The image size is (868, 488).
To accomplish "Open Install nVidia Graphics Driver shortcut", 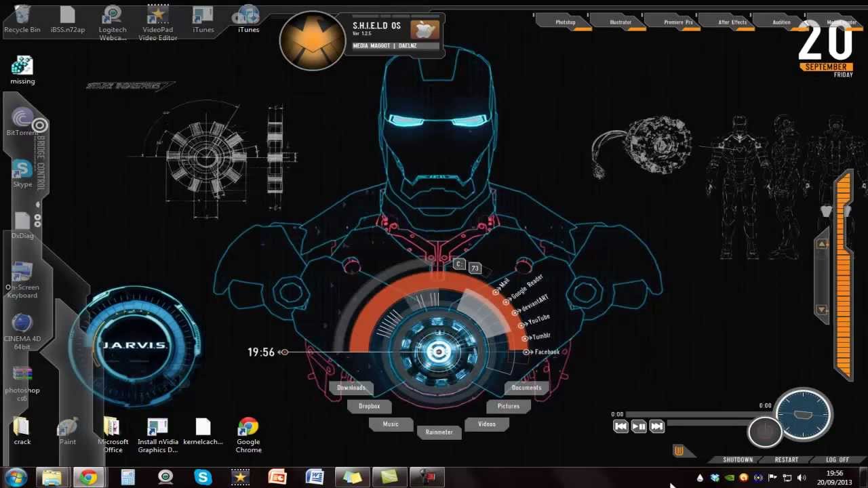I will click(x=158, y=435).
